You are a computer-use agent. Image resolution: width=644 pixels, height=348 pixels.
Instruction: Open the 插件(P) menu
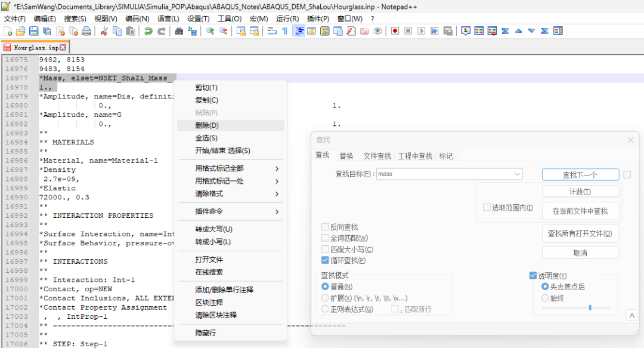pos(318,19)
